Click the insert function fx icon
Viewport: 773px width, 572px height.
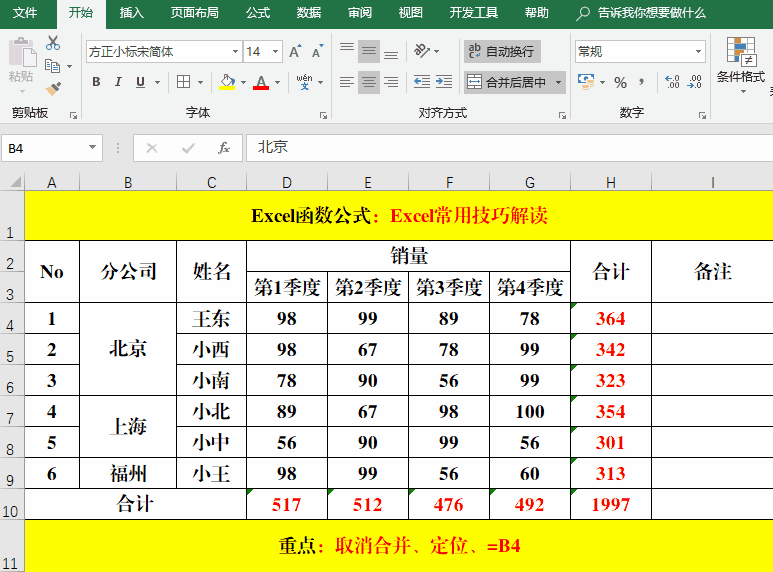click(224, 148)
